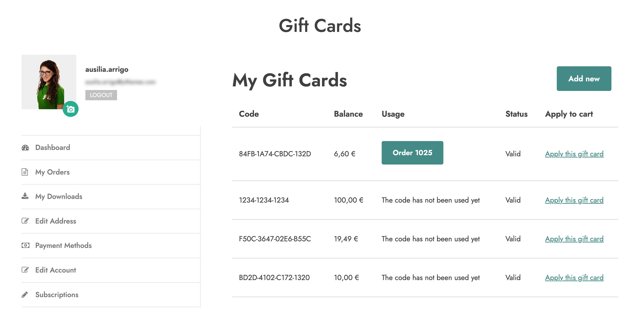
Task: Click the Edit Address pencil icon
Action: tap(25, 221)
